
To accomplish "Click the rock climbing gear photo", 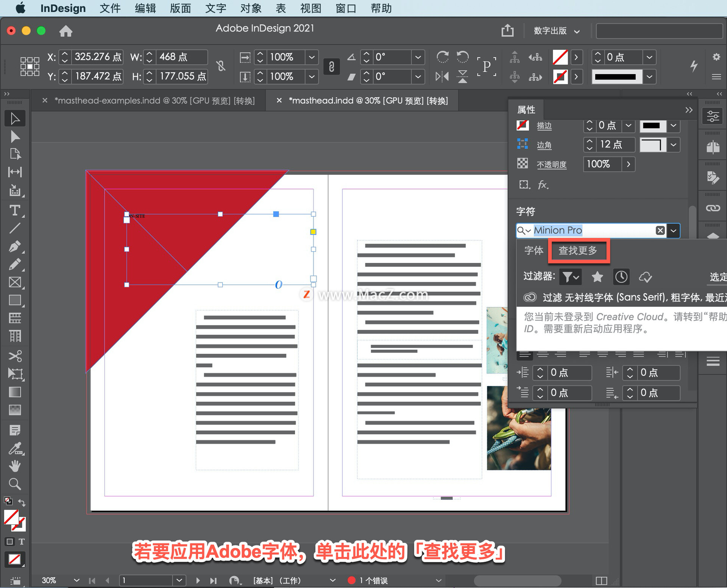I will click(519, 428).
